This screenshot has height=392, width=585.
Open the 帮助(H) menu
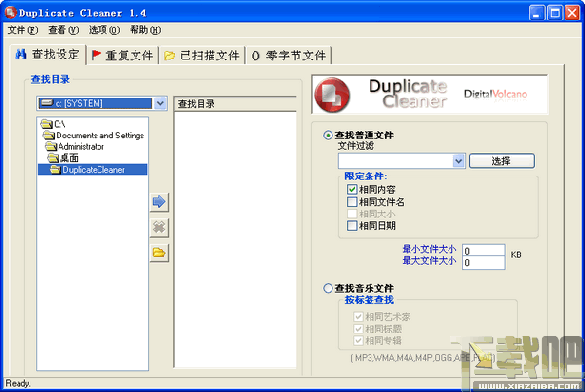point(145,30)
